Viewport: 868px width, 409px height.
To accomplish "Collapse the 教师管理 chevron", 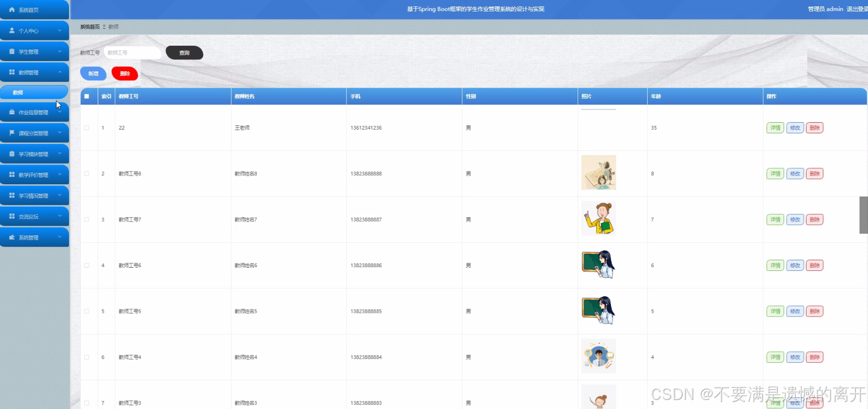I will pos(59,72).
